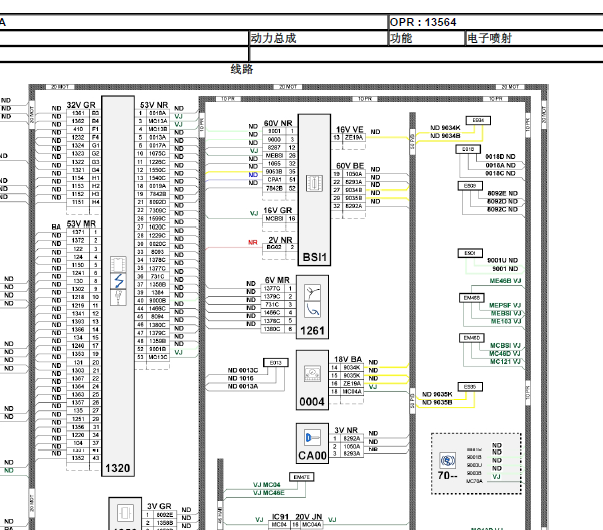Select the 1320 component number label
Viewport: 603px width, 530px height.
click(118, 467)
